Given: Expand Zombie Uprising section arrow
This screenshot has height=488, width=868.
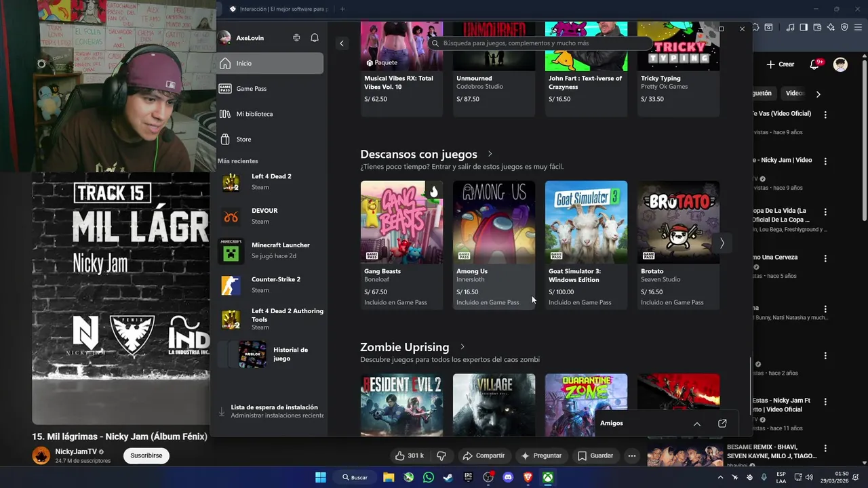Looking at the screenshot, I should 462,347.
